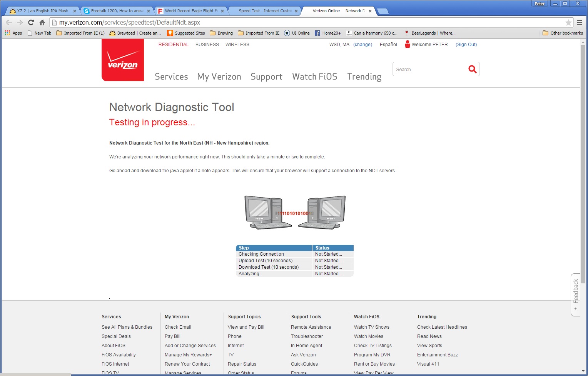Click the vertical scrollbar thumb
Image resolution: width=588 pixels, height=376 pixels.
[583, 164]
